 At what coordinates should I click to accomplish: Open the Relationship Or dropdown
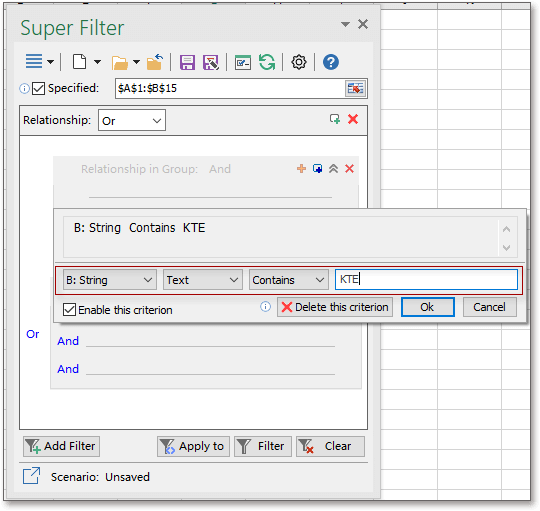point(132,120)
